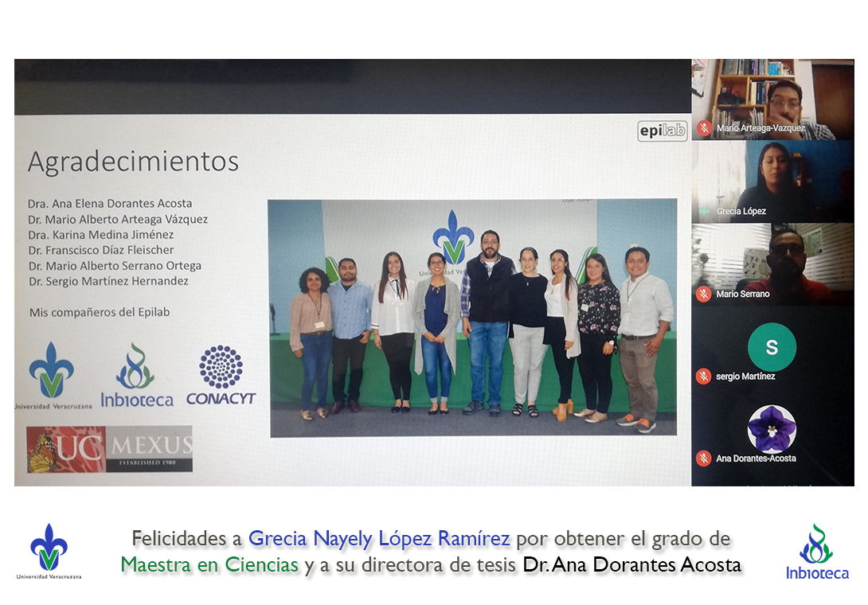The height and width of the screenshot is (605, 868).
Task: Click the epilab logo on the slide
Action: click(x=662, y=131)
